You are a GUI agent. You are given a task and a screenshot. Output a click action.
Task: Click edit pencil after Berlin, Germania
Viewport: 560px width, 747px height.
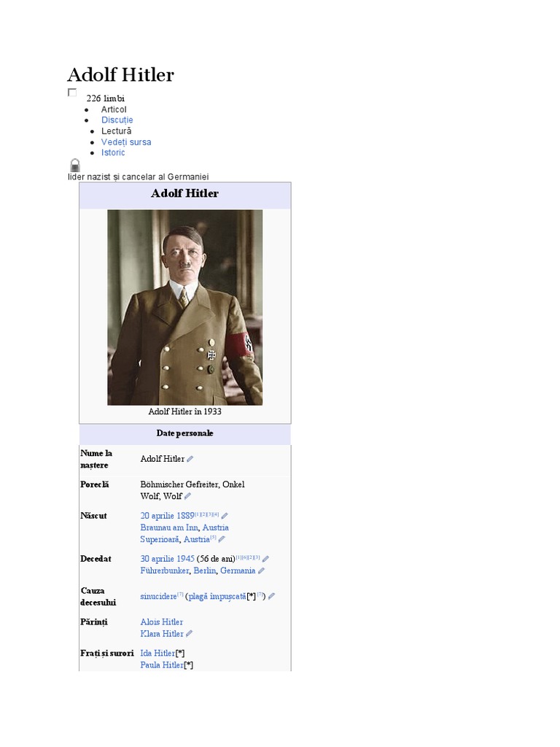tap(261, 570)
